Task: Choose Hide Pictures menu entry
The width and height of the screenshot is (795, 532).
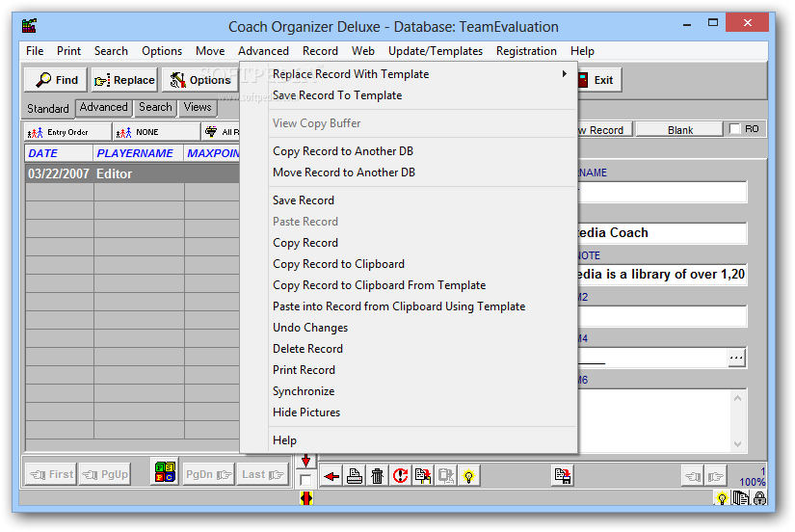Action: coord(306,412)
